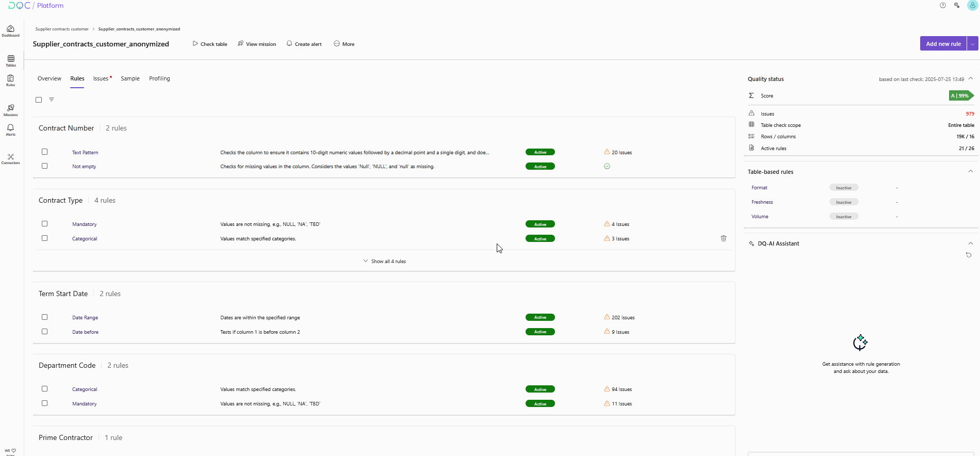Open the Sample tab
Viewport: 980px width, 456px height.
click(130, 78)
